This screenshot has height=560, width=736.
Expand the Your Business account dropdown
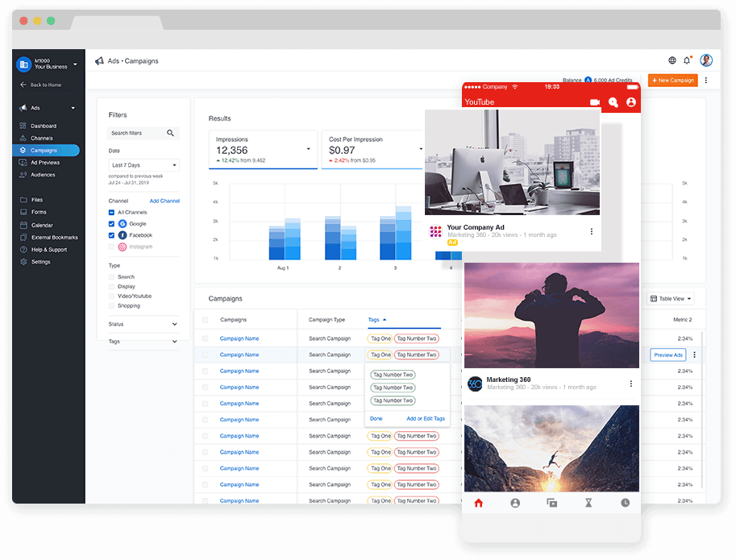(75, 64)
